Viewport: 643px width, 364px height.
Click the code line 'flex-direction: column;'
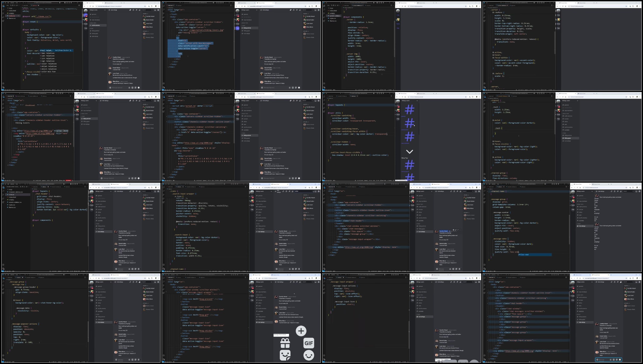click(505, 178)
